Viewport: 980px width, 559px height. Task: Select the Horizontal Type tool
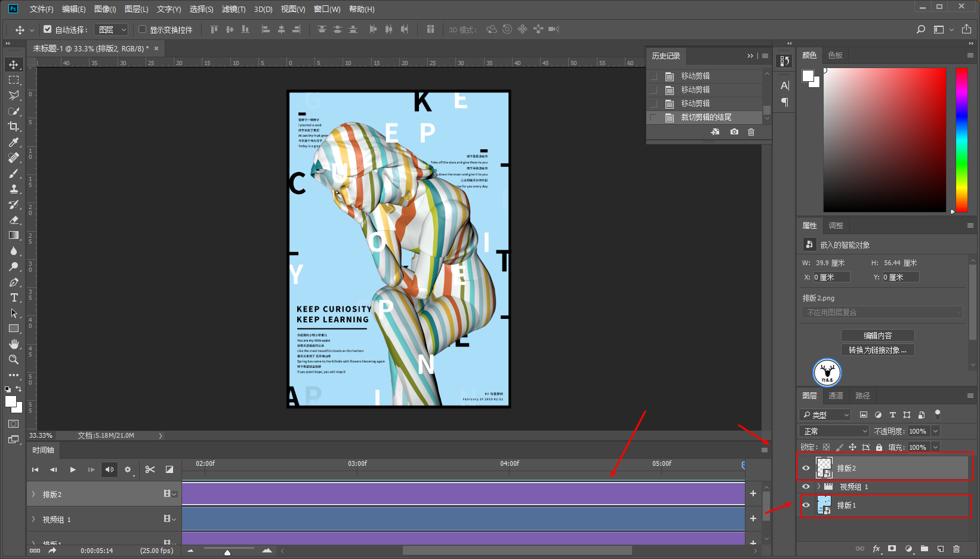14,297
